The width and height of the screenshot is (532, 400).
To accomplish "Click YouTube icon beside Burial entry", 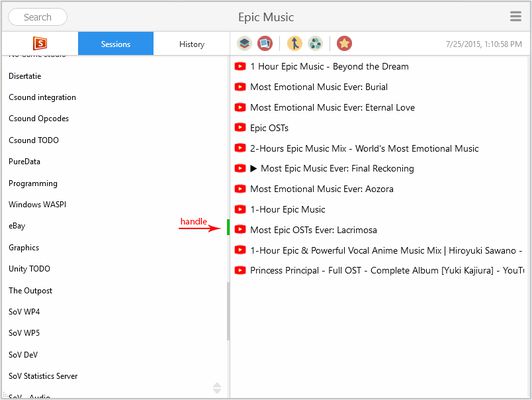I will pyautogui.click(x=240, y=87).
